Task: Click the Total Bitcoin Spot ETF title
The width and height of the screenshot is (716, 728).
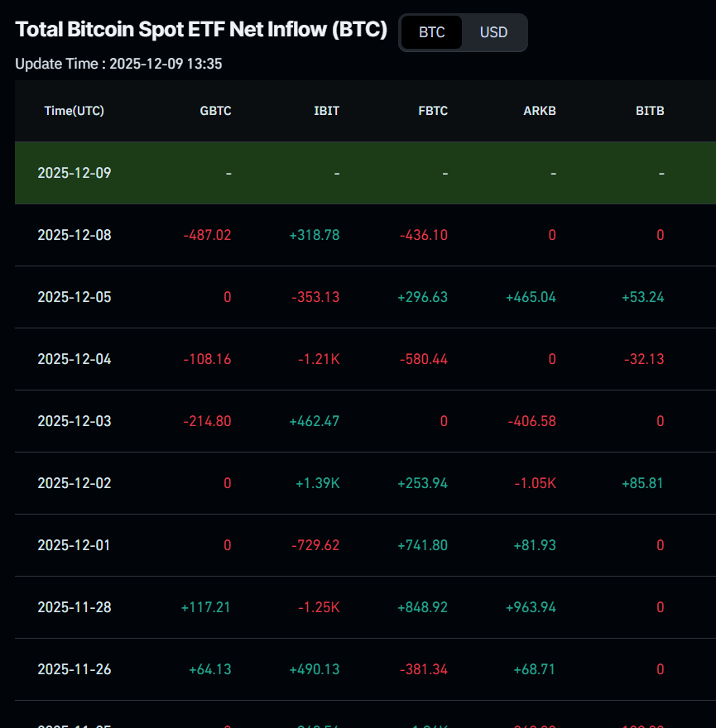Action: point(201,30)
